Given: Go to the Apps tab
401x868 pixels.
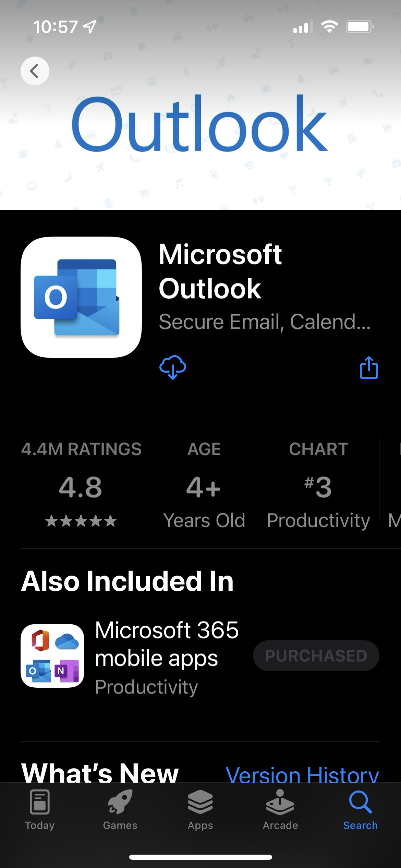Looking at the screenshot, I should tap(200, 810).
